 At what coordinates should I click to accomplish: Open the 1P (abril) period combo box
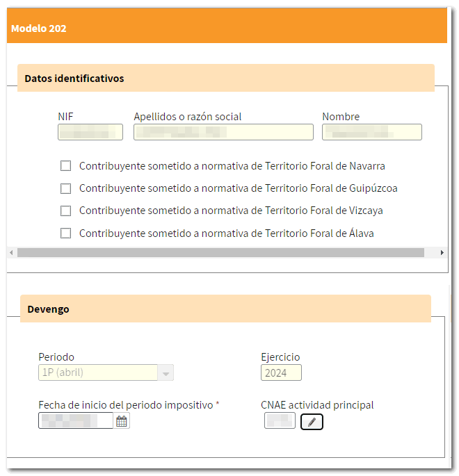point(106,372)
